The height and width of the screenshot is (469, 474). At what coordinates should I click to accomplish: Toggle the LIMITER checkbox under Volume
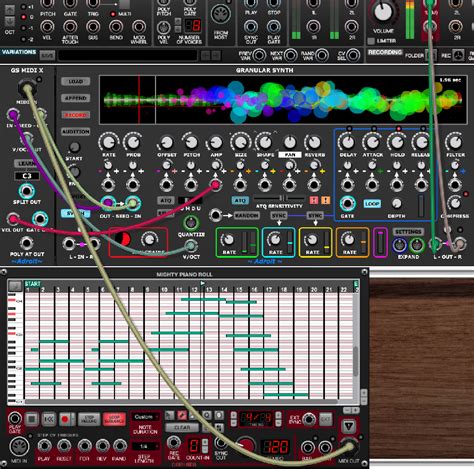(371, 41)
